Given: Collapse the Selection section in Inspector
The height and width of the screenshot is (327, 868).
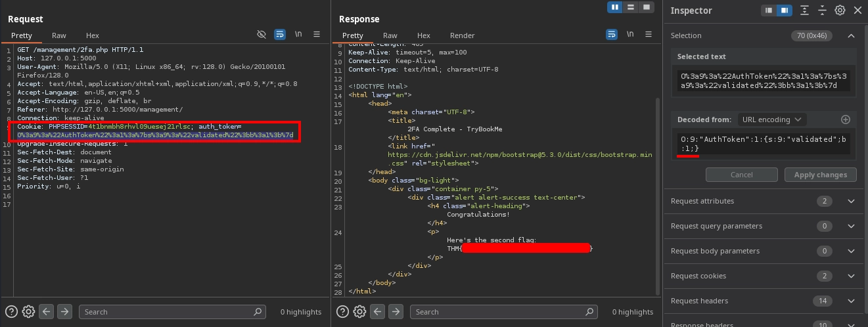Looking at the screenshot, I should tap(851, 35).
